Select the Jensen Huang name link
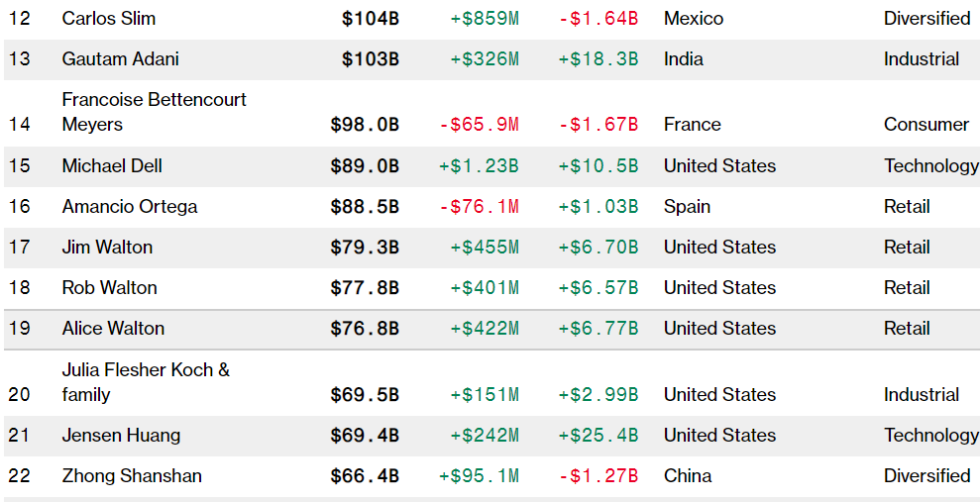This screenshot has height=502, width=980. pos(121,436)
